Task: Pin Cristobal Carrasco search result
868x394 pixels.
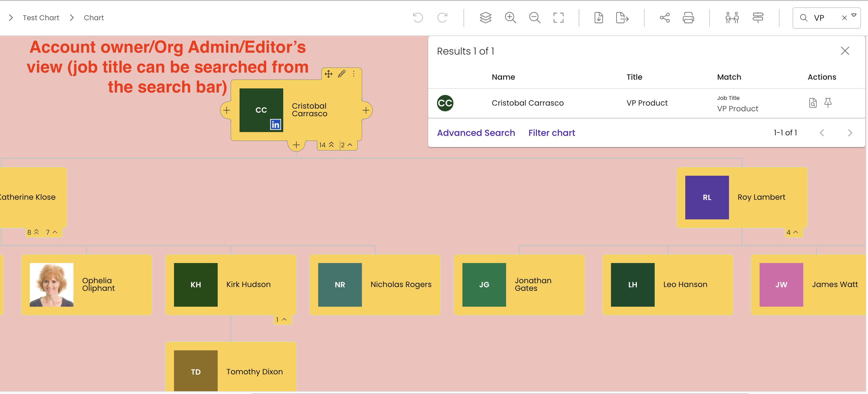Action: tap(828, 103)
